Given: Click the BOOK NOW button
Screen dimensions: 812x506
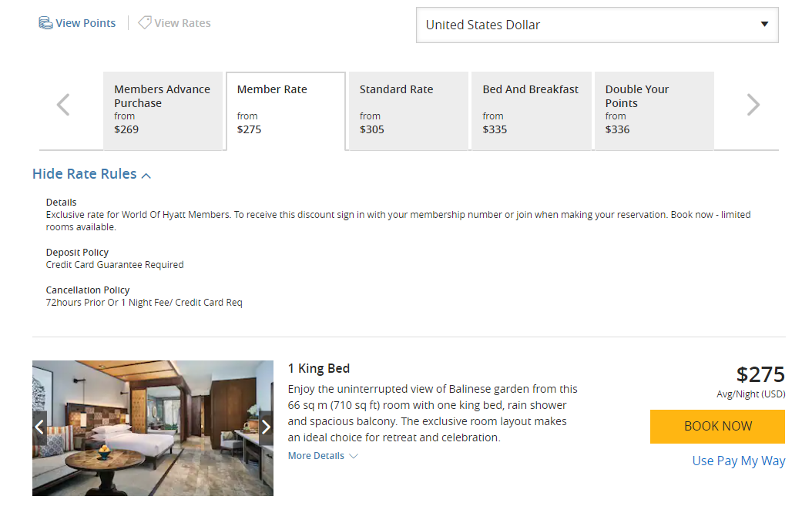Looking at the screenshot, I should click(717, 426).
